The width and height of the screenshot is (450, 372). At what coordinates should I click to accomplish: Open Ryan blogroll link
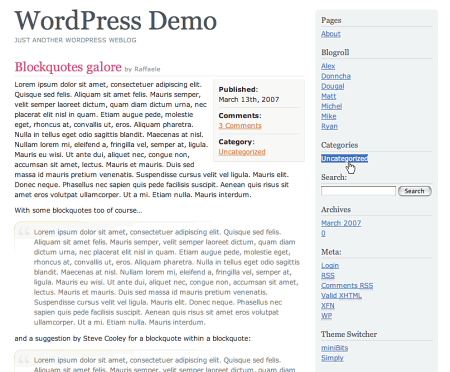click(x=329, y=126)
